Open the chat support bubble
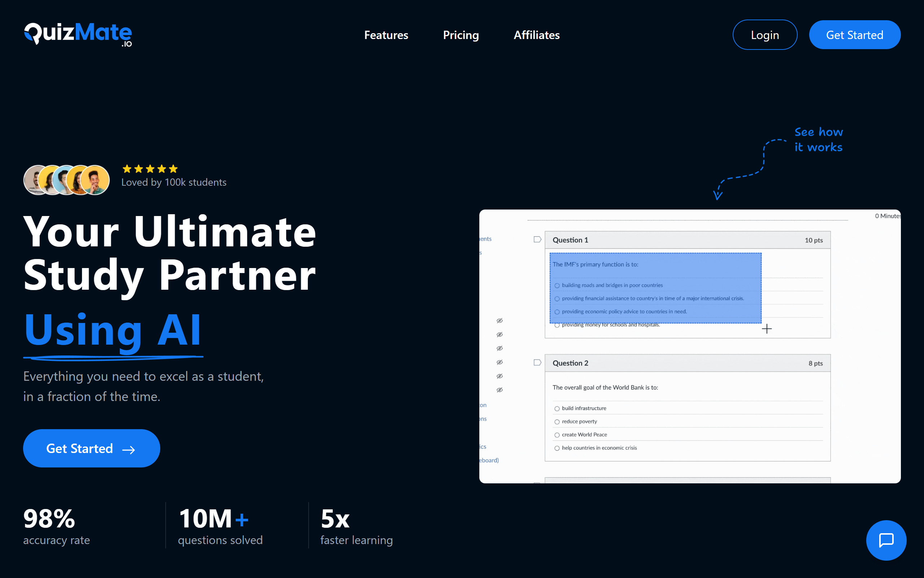 886,540
